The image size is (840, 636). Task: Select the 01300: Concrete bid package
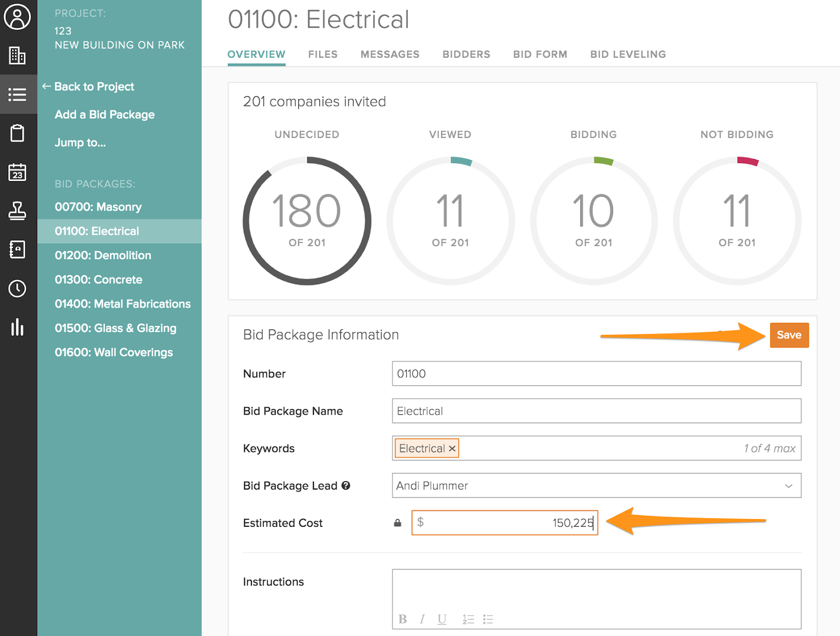coord(98,279)
